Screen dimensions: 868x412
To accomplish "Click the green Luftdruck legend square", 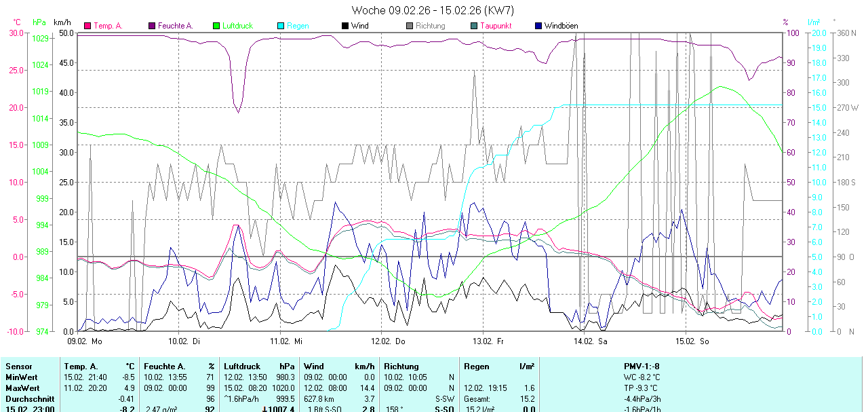I will (216, 26).
